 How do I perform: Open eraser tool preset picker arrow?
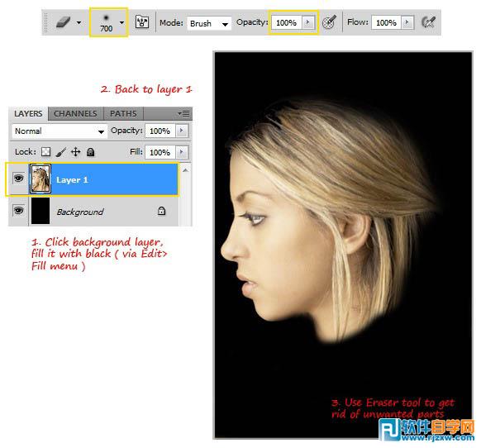pyautogui.click(x=79, y=22)
